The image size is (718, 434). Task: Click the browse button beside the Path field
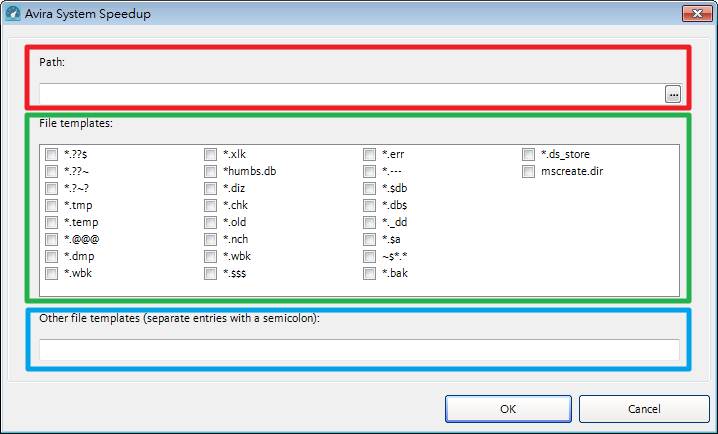[x=673, y=94]
